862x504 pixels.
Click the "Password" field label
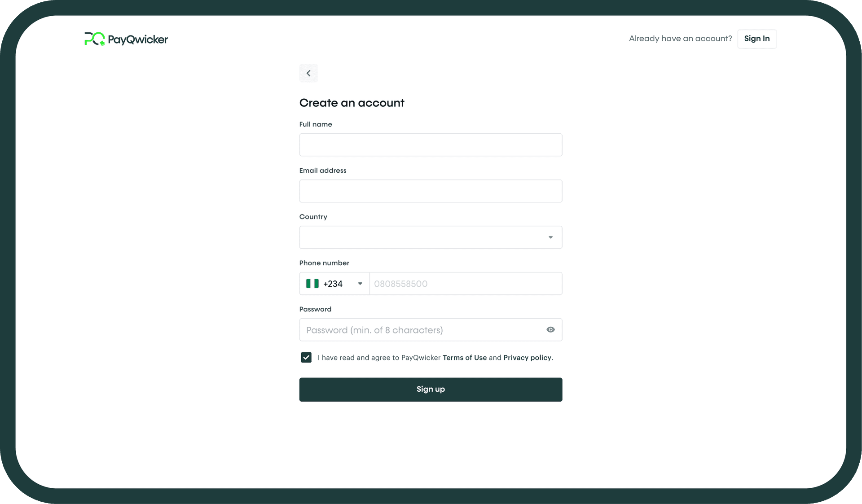(x=315, y=309)
